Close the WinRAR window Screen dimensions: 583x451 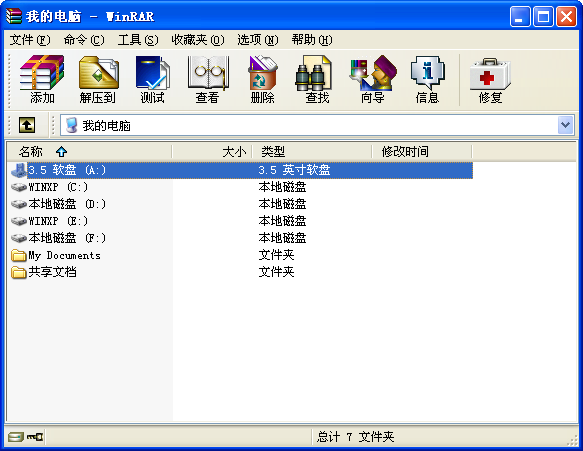(x=566, y=17)
